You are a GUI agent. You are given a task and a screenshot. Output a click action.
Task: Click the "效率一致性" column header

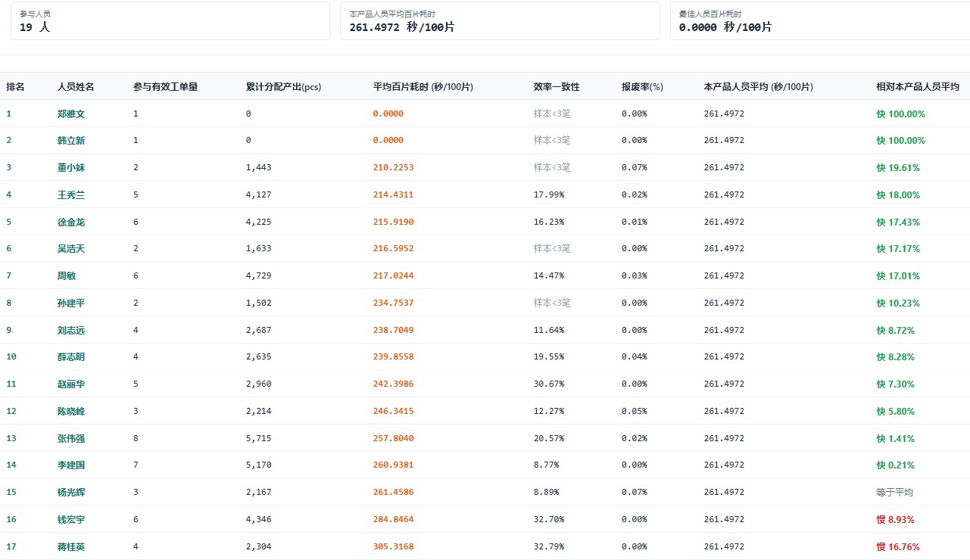pos(557,87)
